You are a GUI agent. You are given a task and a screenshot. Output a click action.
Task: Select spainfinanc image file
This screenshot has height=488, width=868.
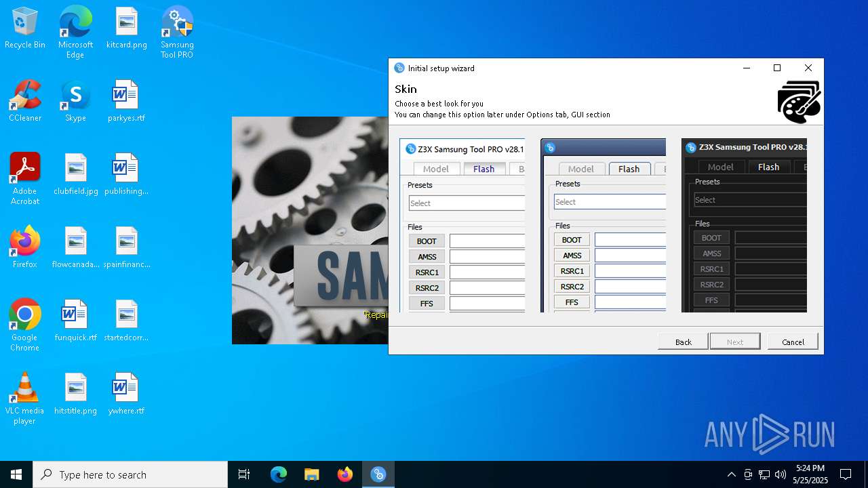point(126,248)
